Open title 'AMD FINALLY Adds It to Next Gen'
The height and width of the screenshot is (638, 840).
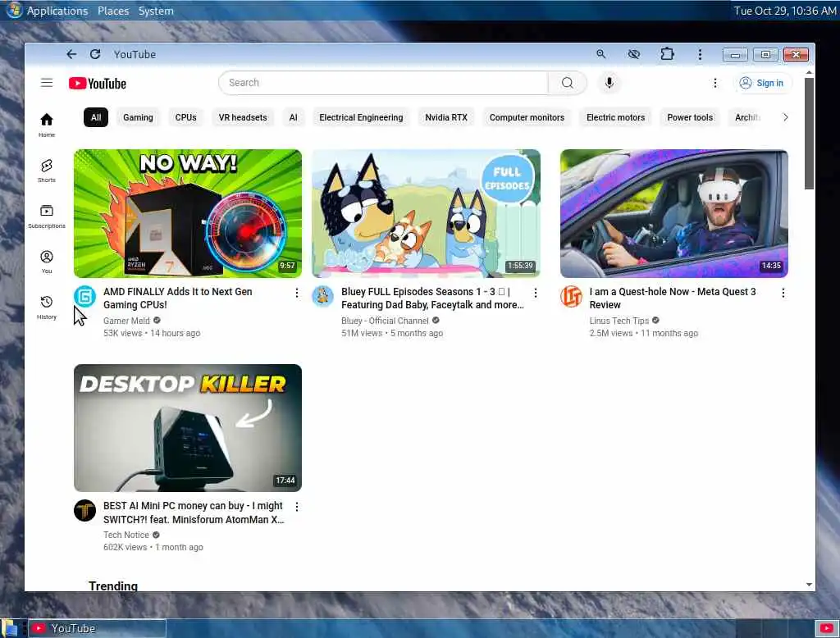pos(178,298)
